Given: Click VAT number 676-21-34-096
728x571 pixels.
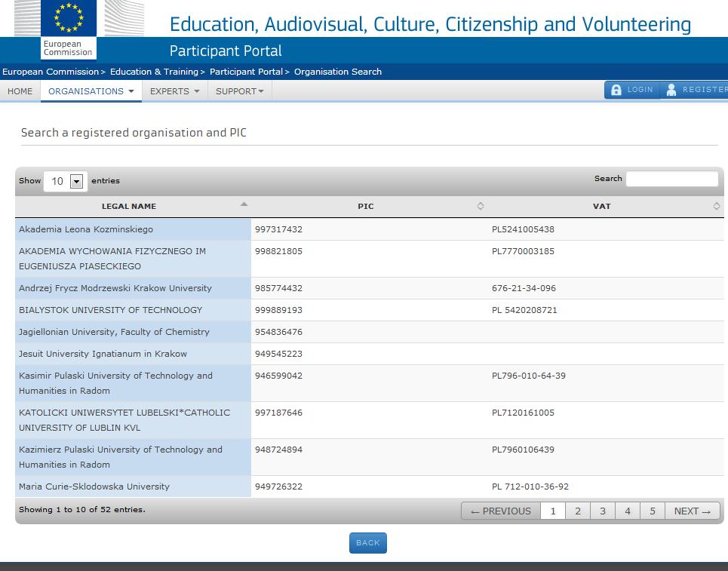Looking at the screenshot, I should [x=524, y=288].
